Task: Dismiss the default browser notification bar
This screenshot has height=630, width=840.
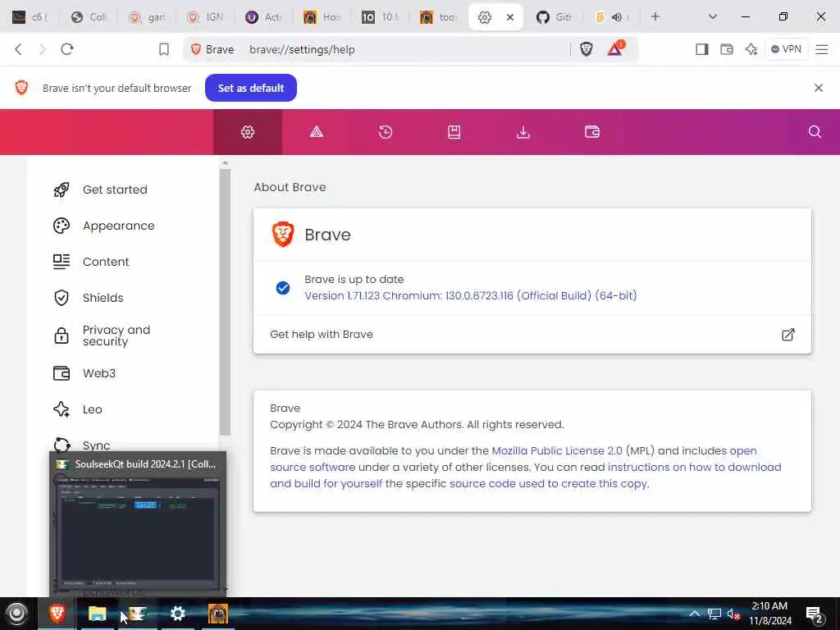Action: [x=819, y=88]
